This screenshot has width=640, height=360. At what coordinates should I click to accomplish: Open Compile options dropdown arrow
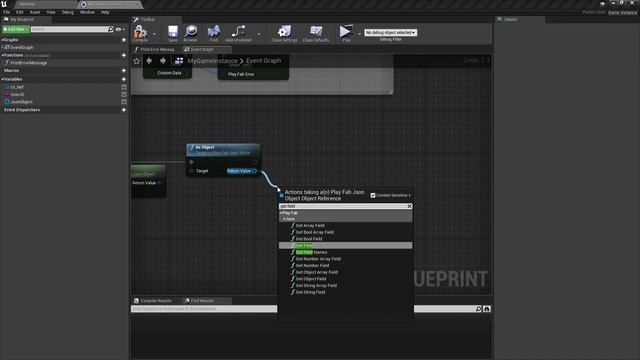tap(154, 34)
